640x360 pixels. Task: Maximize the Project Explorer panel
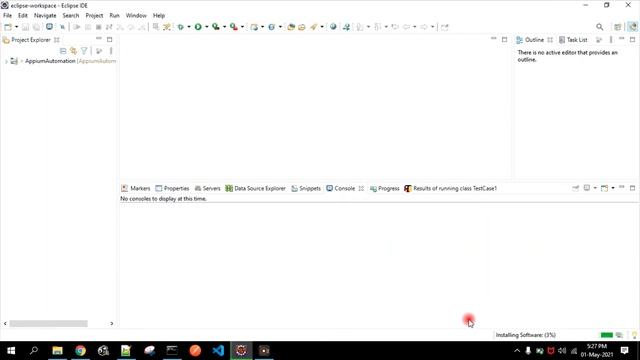click(109, 40)
